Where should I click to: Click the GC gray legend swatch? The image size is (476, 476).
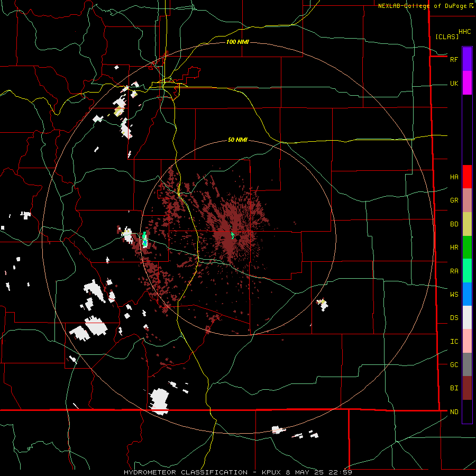pyautogui.click(x=467, y=364)
